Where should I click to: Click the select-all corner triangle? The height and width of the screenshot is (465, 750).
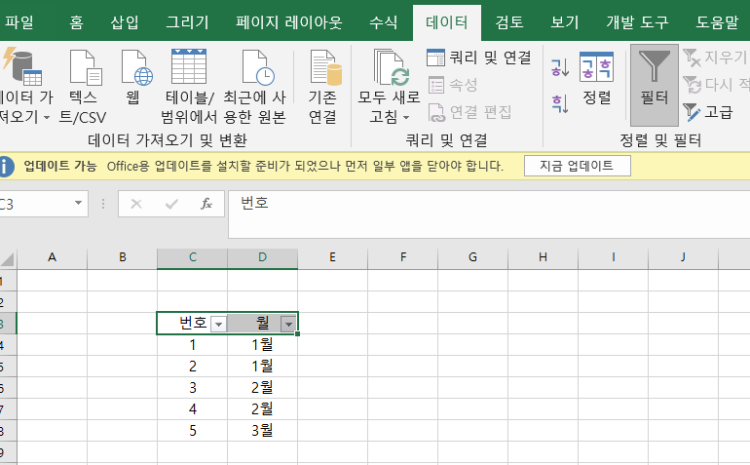[x=8, y=259]
